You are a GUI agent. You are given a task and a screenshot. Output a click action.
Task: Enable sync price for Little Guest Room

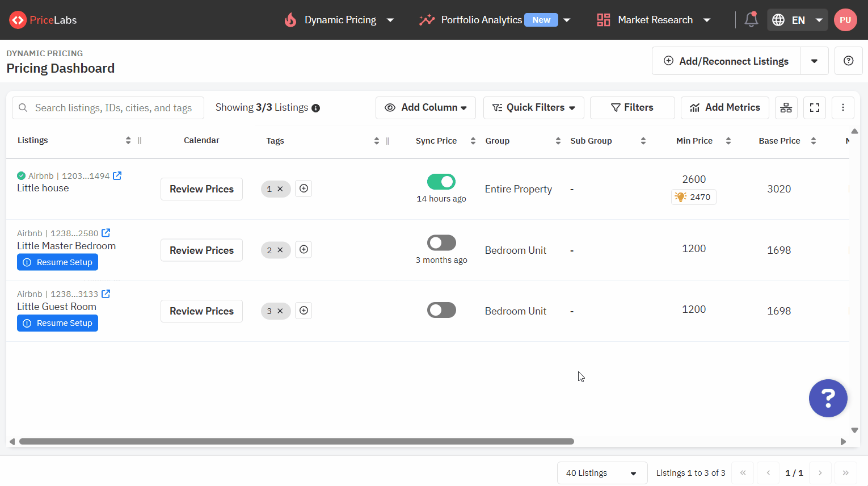click(441, 310)
